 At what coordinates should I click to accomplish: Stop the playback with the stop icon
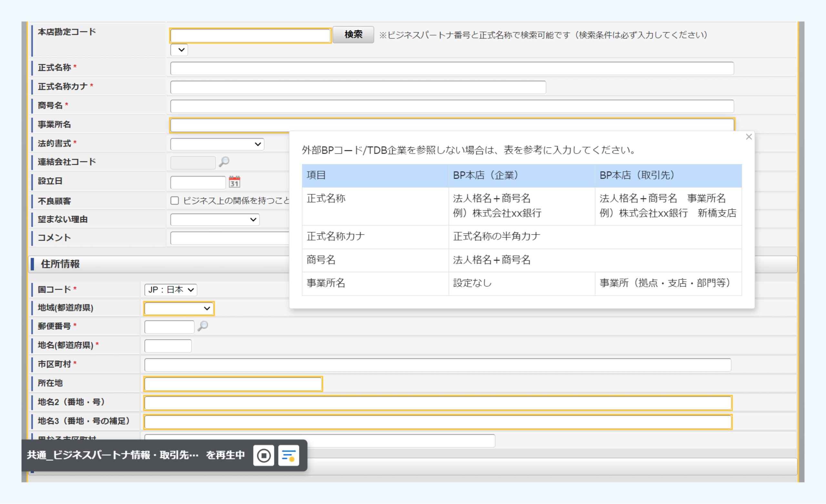point(264,456)
